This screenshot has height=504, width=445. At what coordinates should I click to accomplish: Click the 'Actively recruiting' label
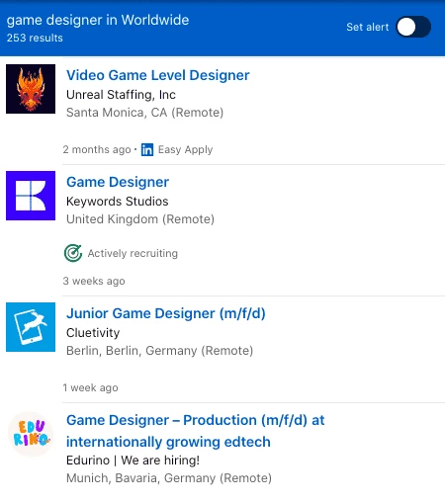pyautogui.click(x=133, y=253)
